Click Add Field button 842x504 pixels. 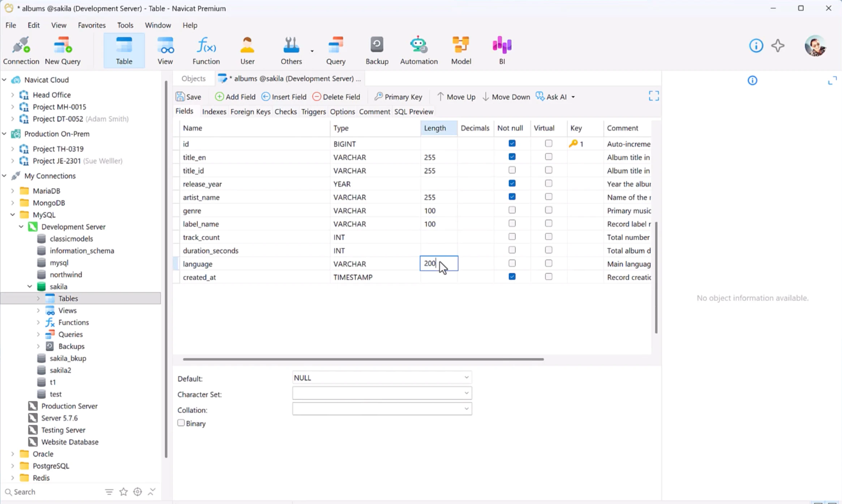coord(235,97)
